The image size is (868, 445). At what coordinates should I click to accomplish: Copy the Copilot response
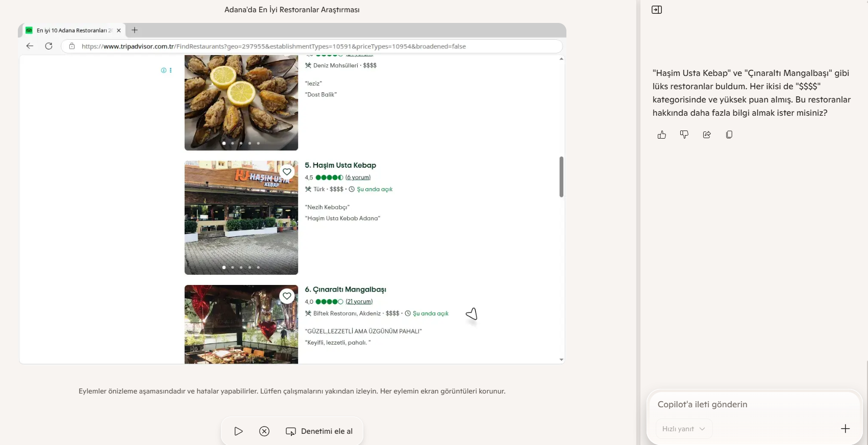pyautogui.click(x=729, y=135)
